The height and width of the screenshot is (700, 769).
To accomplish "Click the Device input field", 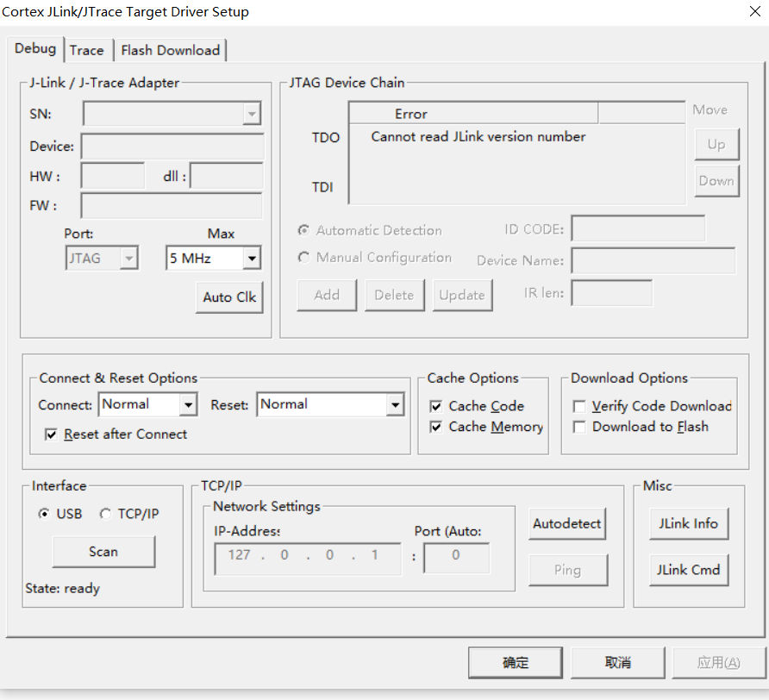I will tap(172, 147).
